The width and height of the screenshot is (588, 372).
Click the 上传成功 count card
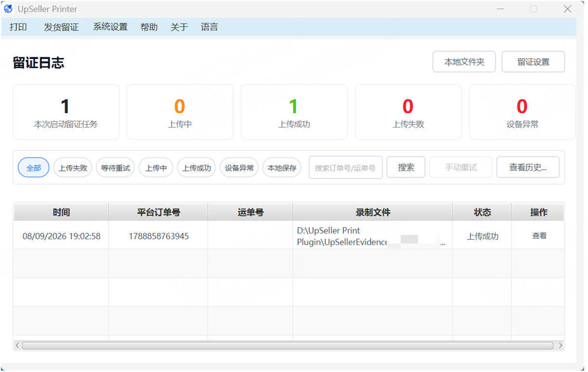pos(294,112)
